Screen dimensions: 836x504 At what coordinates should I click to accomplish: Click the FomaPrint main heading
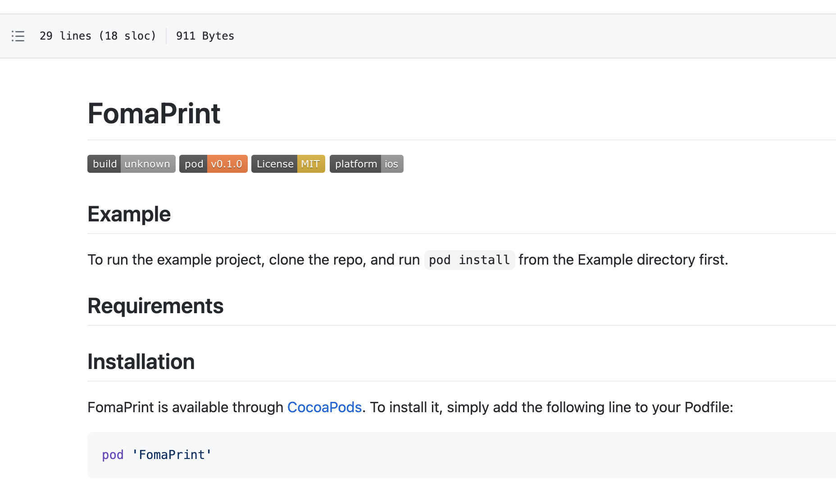154,113
